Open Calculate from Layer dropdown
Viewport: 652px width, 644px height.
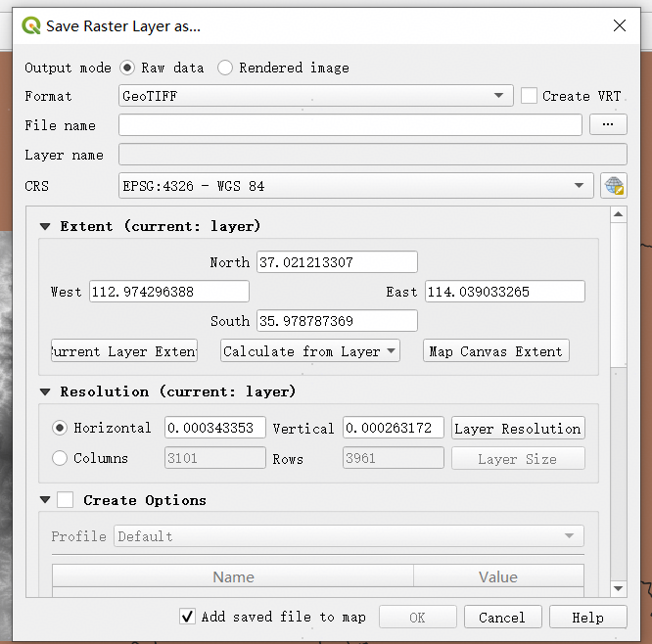pyautogui.click(x=309, y=351)
